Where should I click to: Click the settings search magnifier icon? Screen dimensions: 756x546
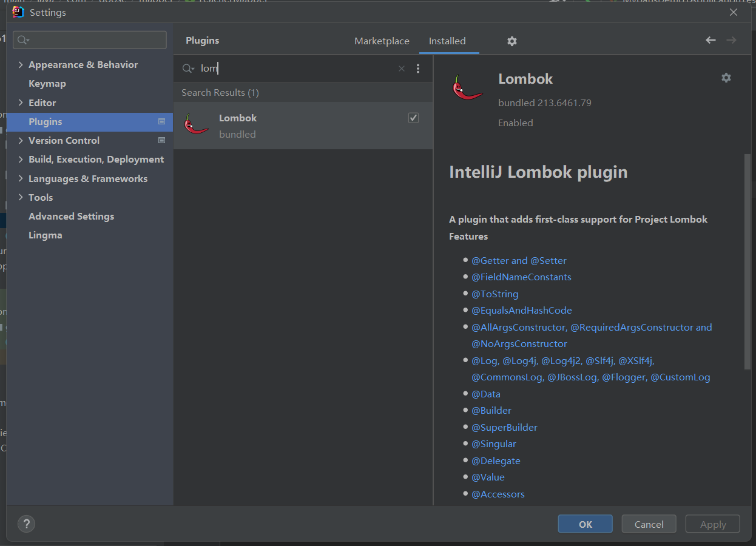(24, 40)
